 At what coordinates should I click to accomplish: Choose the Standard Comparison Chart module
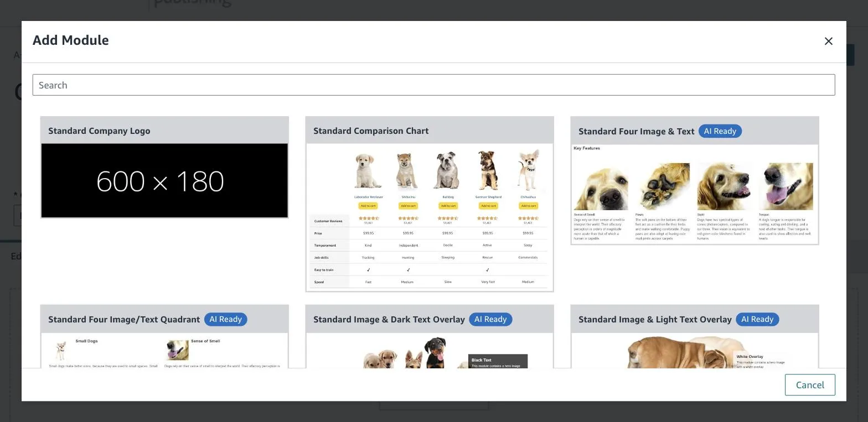pyautogui.click(x=430, y=204)
